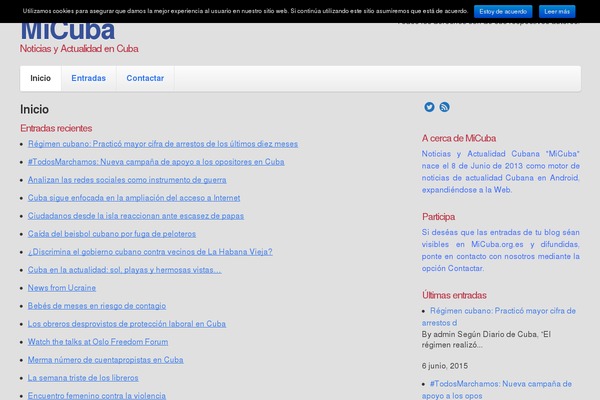Open the RSS feed icon
The image size is (600, 400).
point(444,107)
